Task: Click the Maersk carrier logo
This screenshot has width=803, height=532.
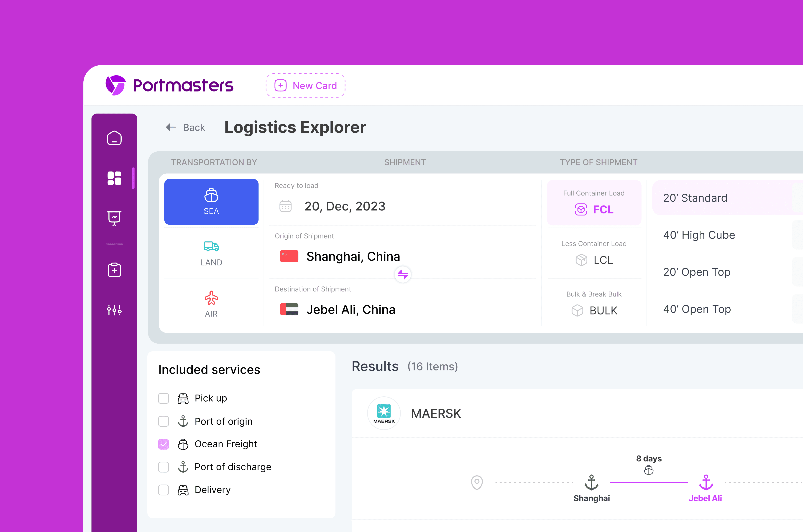Action: (384, 413)
